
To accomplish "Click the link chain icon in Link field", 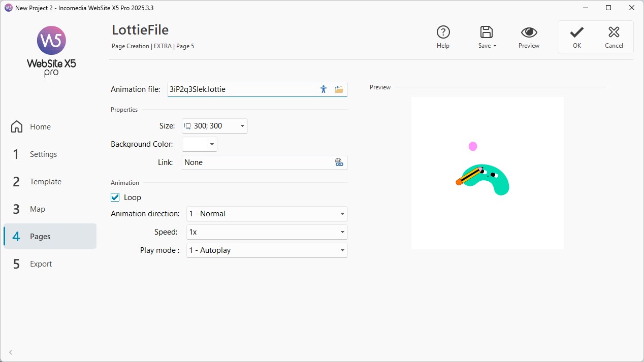I will click(339, 162).
